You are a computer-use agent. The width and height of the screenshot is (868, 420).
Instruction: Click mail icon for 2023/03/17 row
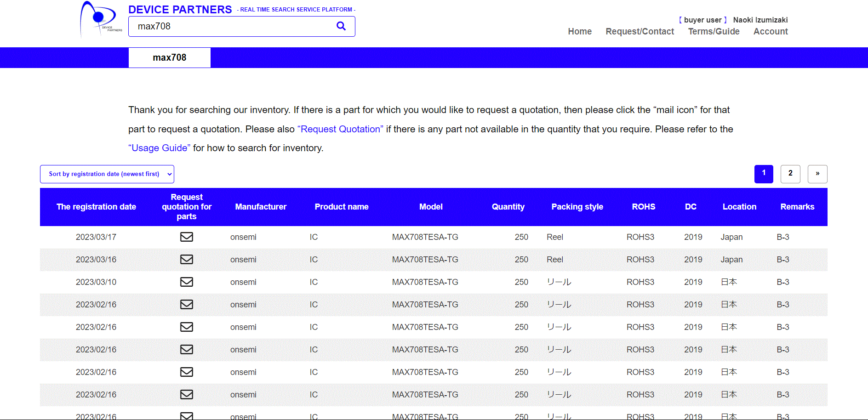(x=186, y=237)
